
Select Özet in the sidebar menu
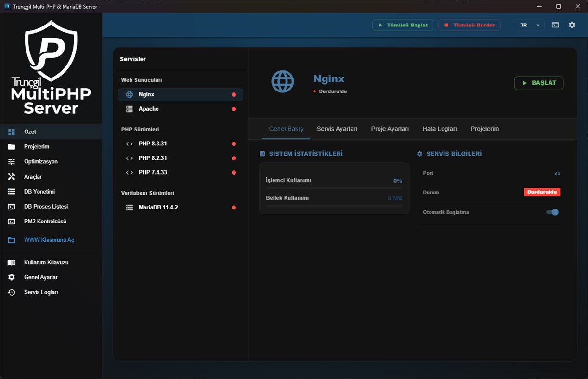coord(51,132)
